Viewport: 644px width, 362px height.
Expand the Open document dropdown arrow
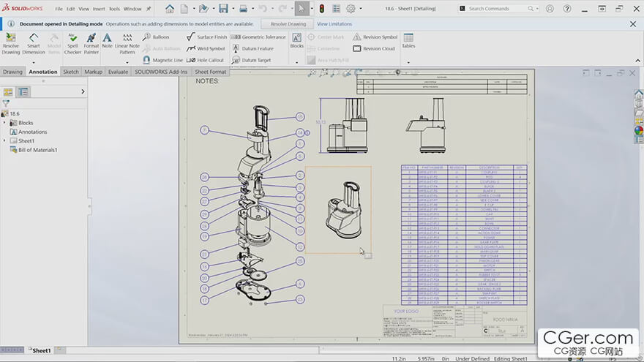(x=213, y=9)
